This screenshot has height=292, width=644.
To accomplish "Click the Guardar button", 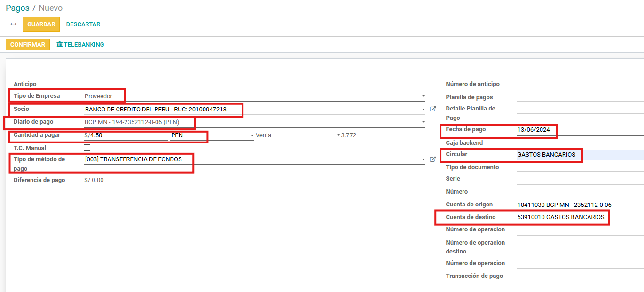I will pyautogui.click(x=41, y=24).
